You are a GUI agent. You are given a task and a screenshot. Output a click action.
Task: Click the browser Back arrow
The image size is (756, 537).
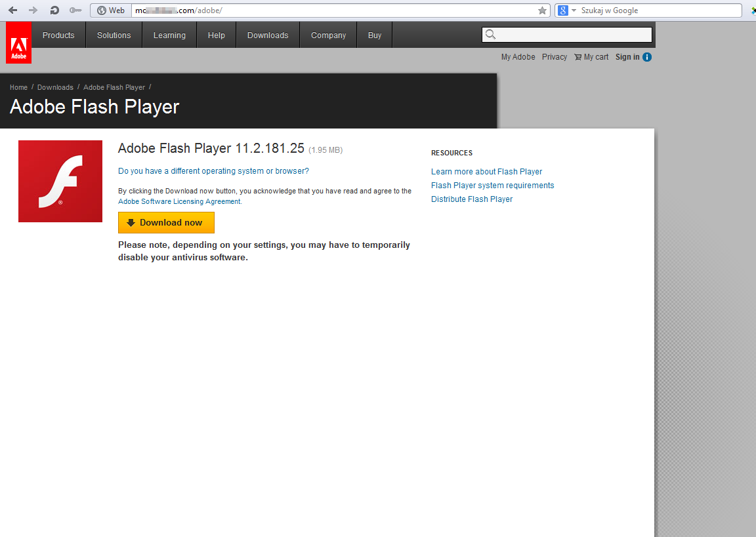pos(13,10)
